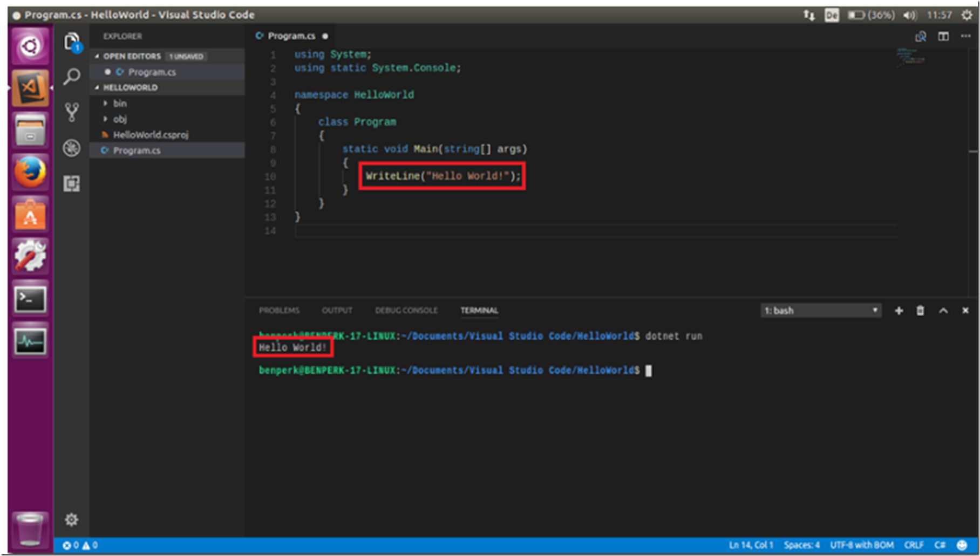This screenshot has width=980, height=556.
Task: Click C# language mode selector
Action: click(940, 545)
